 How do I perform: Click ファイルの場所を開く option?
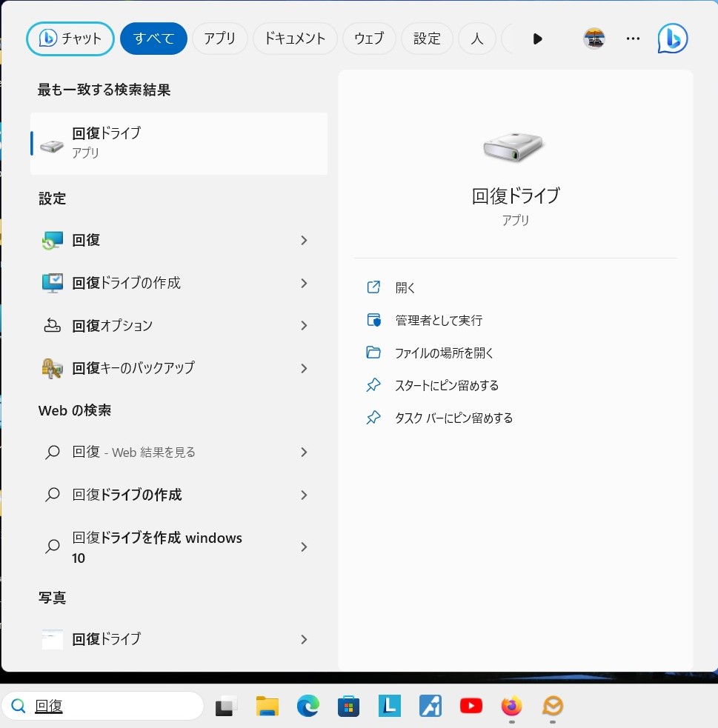click(x=444, y=353)
